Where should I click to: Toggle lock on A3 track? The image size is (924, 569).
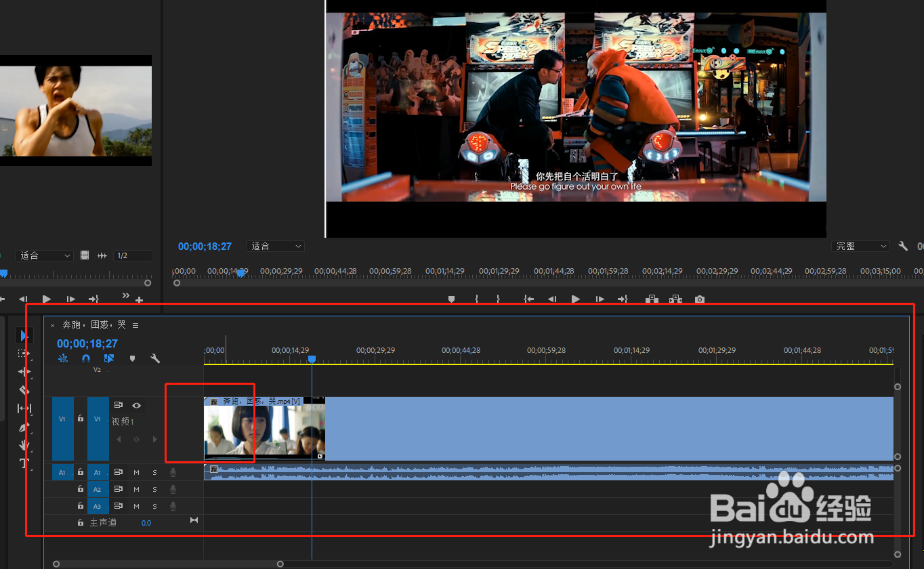[81, 506]
